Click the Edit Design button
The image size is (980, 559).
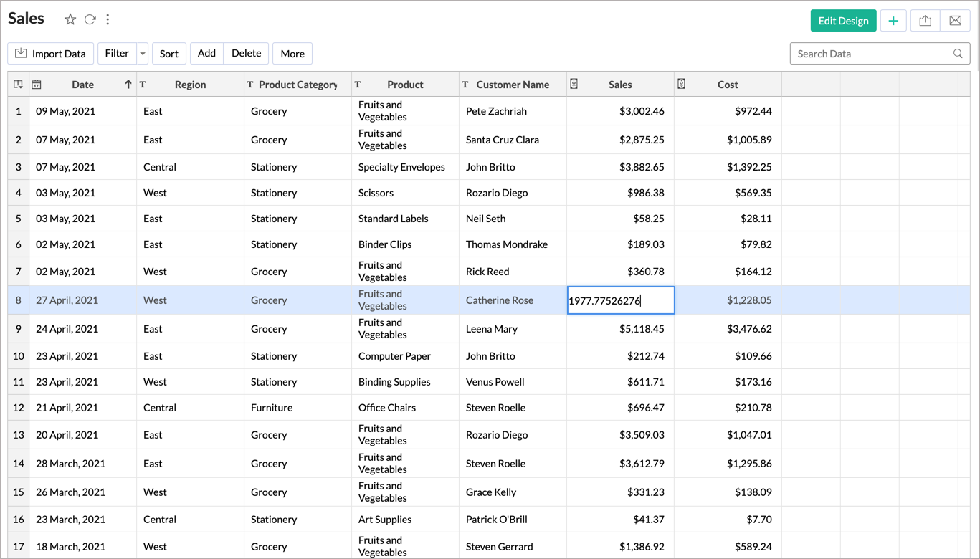coord(843,21)
